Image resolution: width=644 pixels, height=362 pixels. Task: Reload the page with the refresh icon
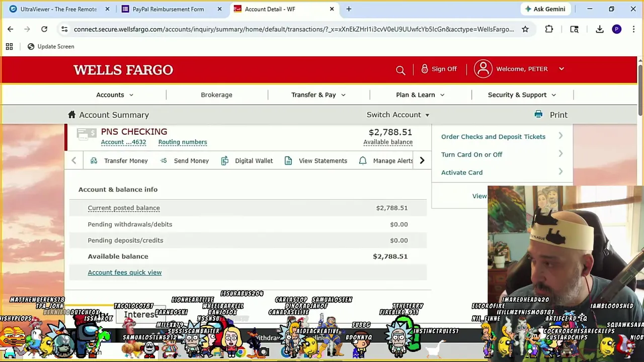click(44, 29)
